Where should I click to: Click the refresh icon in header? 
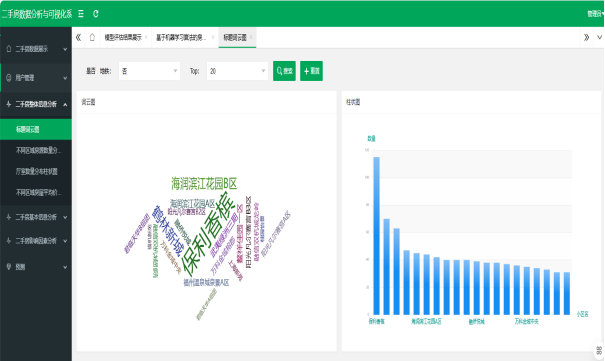[x=96, y=14]
